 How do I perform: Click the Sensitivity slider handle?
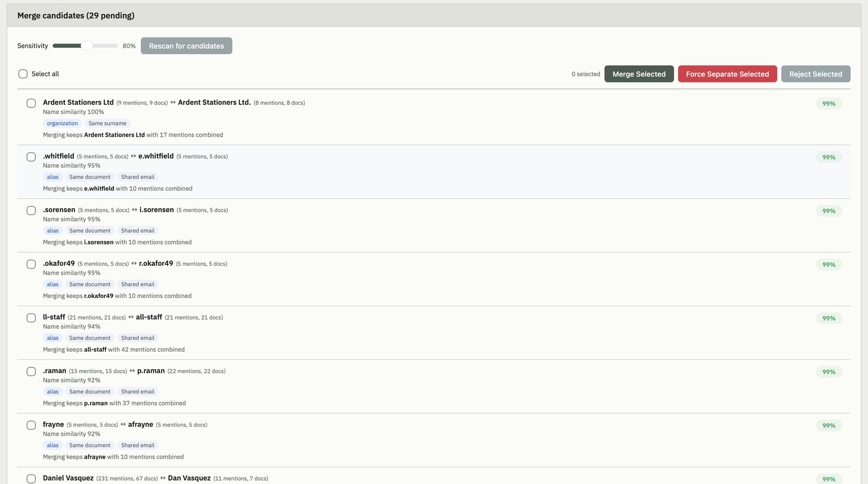87,46
